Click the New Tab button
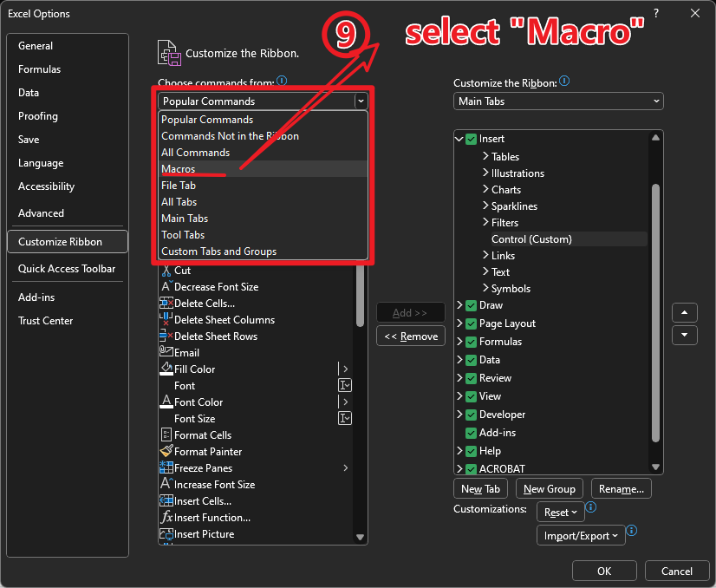This screenshot has width=716, height=588. pyautogui.click(x=480, y=489)
